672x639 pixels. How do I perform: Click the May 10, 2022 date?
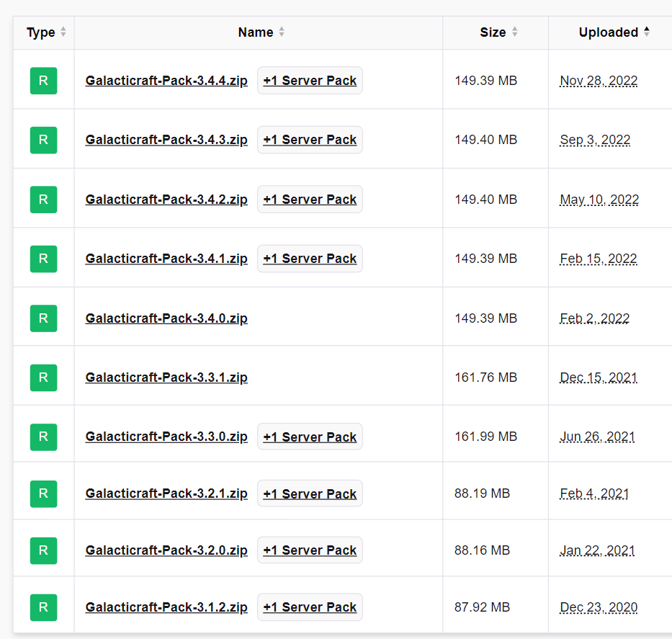pos(599,200)
